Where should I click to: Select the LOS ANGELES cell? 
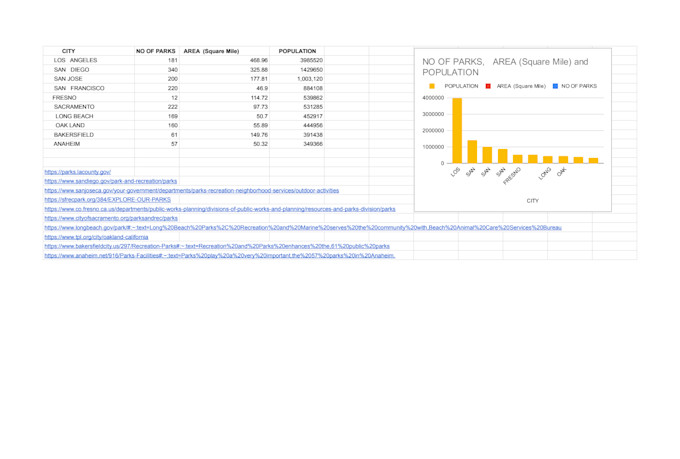[x=89, y=60]
